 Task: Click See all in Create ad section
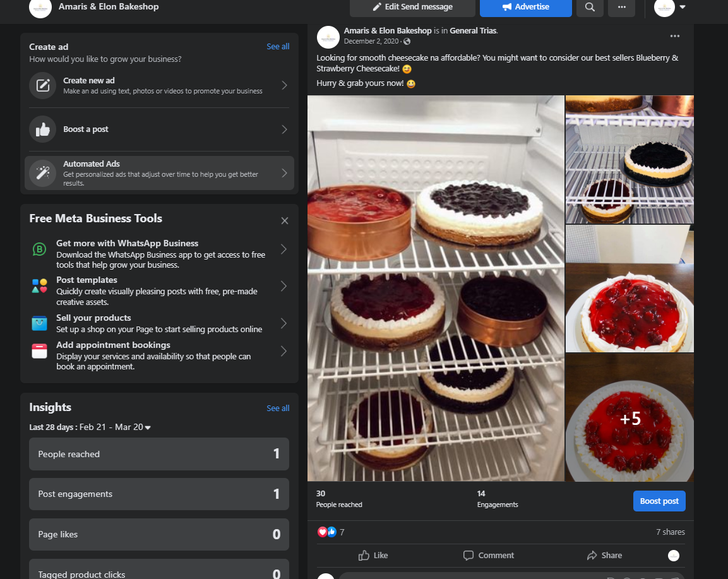pos(278,47)
